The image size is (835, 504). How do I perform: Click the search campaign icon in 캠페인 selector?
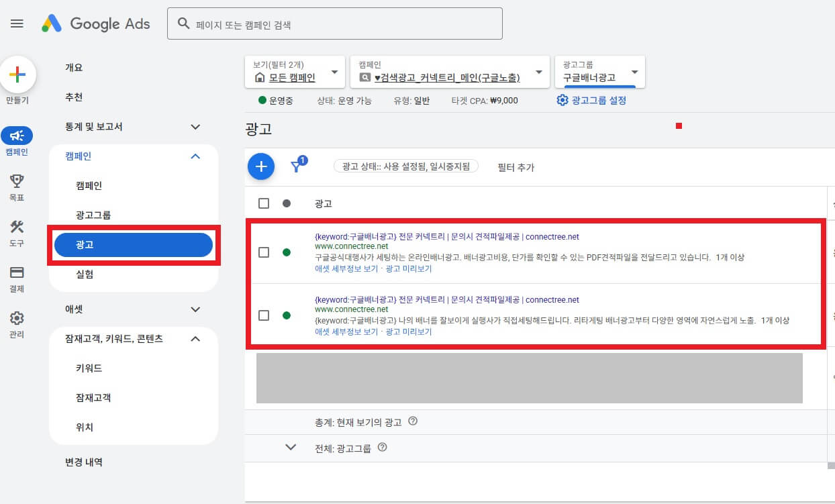(365, 78)
